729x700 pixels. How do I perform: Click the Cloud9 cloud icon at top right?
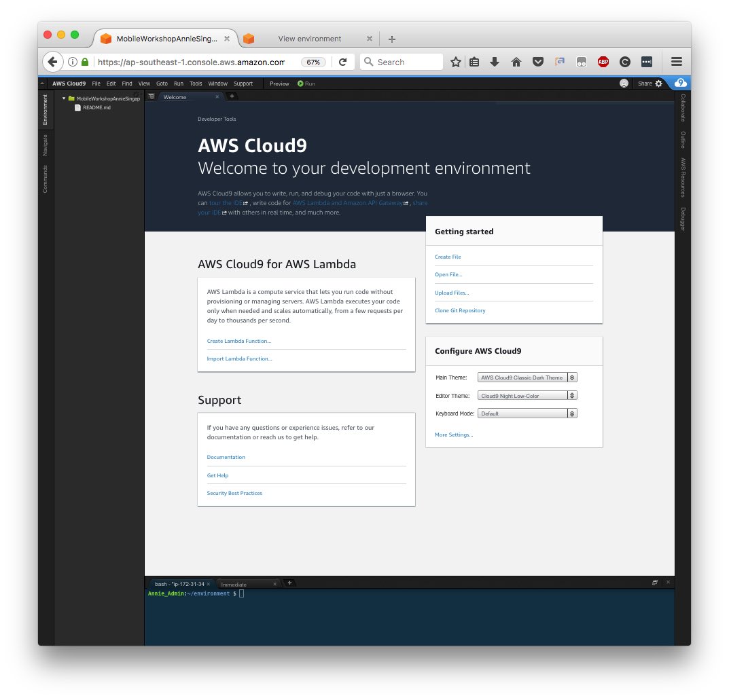click(681, 83)
